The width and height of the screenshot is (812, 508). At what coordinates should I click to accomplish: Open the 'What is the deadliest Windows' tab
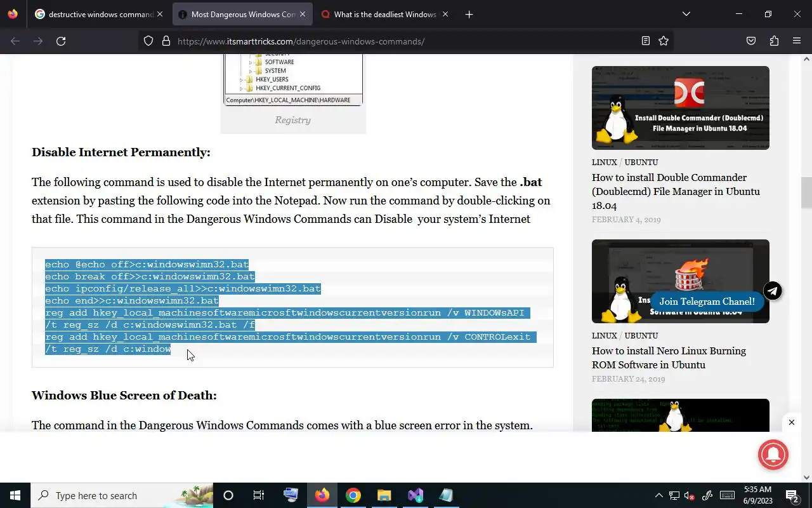tap(385, 14)
